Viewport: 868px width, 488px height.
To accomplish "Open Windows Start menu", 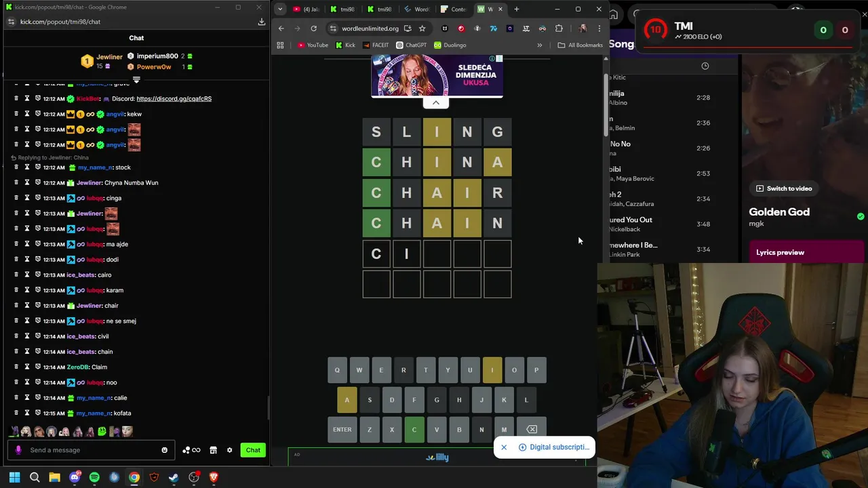I will coord(15,477).
